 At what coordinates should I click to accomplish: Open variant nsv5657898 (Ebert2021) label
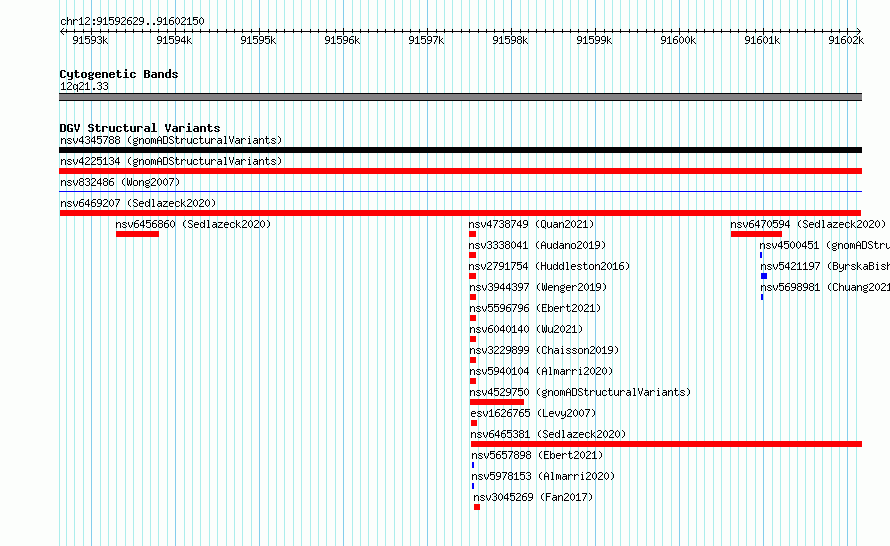[538, 455]
